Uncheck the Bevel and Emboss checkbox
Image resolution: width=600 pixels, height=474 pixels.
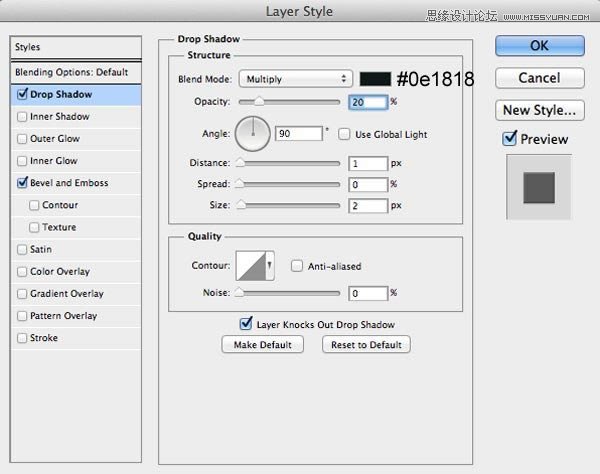[x=22, y=182]
